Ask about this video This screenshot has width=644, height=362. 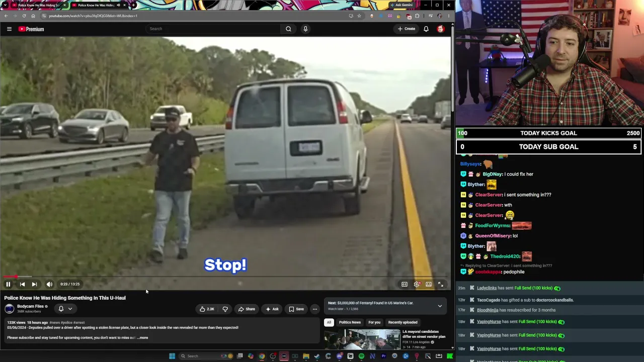tap(272, 309)
